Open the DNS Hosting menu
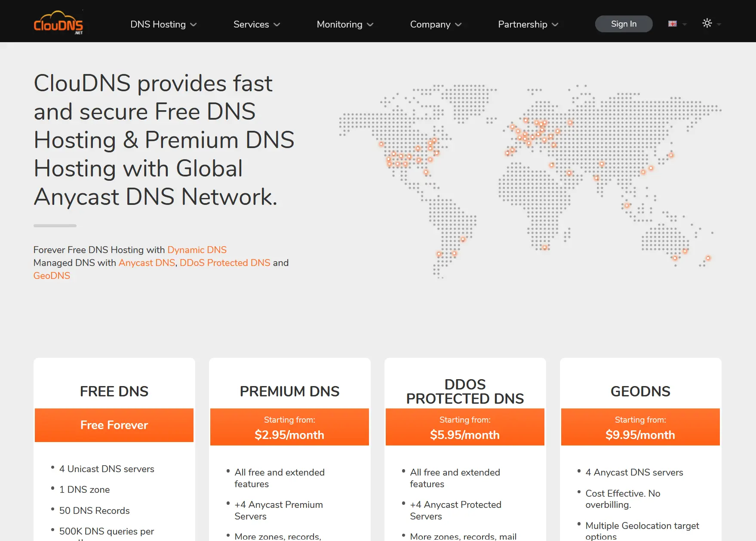 coord(163,25)
